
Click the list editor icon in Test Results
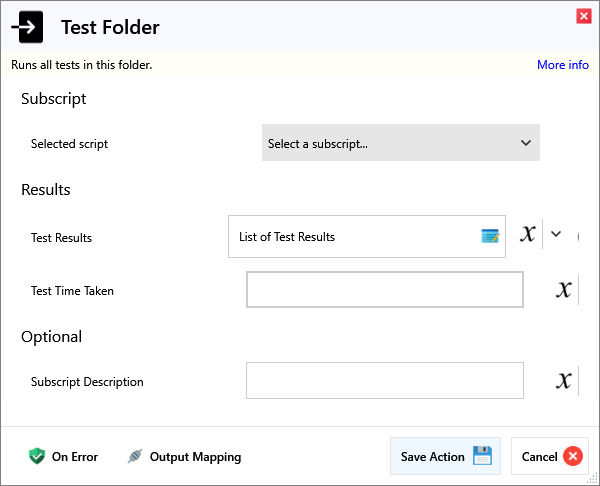[490, 237]
